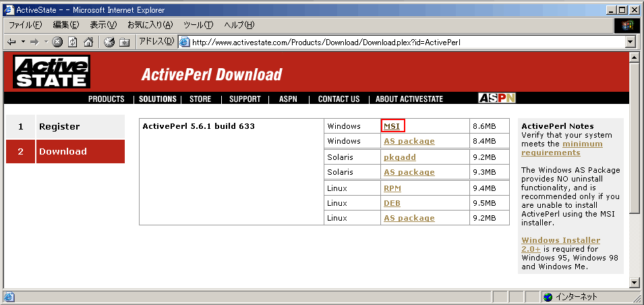Open the 編集(E) menu

pos(66,25)
